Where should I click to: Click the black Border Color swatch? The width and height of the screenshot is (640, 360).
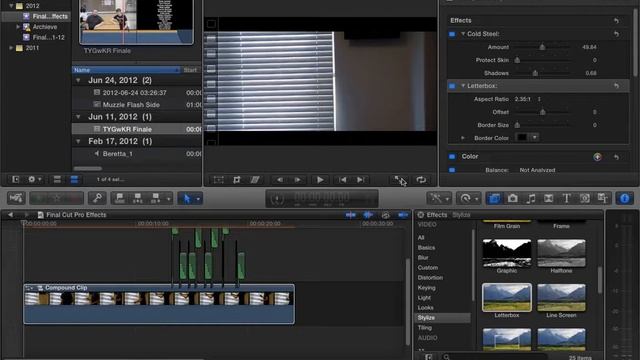(522, 138)
